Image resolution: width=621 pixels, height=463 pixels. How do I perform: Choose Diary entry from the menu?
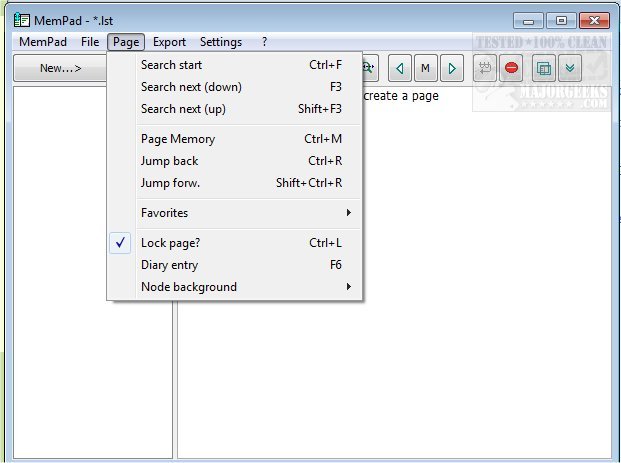[234, 265]
